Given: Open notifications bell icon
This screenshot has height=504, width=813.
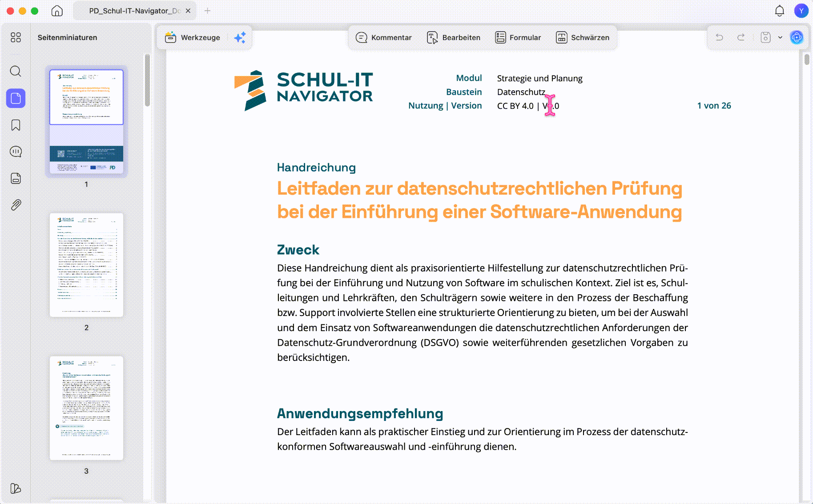Looking at the screenshot, I should pyautogui.click(x=780, y=11).
